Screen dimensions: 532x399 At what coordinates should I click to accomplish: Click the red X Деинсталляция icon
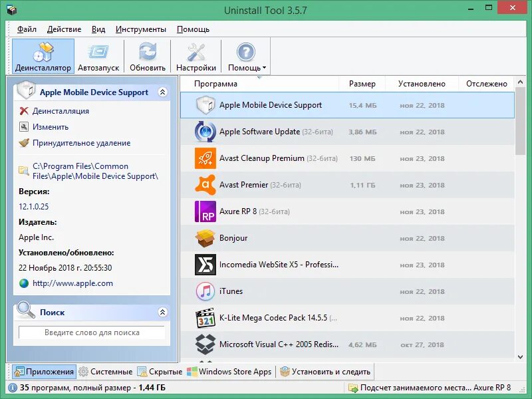[x=24, y=111]
